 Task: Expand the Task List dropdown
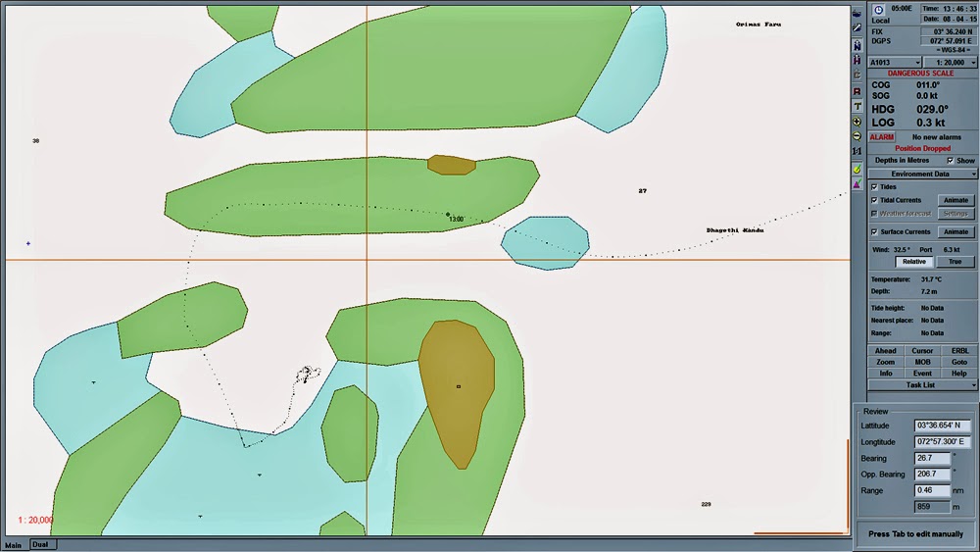coord(922,385)
